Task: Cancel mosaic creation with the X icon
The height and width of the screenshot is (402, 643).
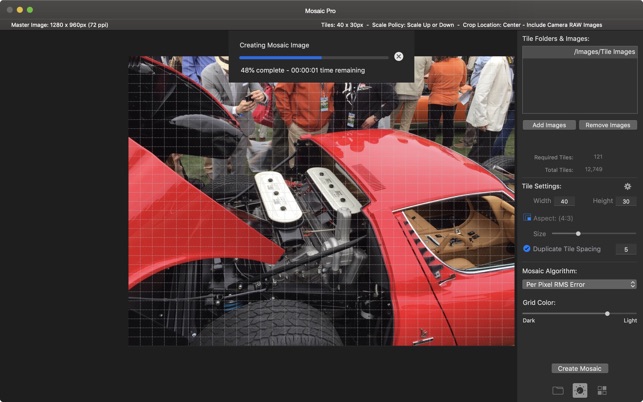Action: (x=398, y=57)
